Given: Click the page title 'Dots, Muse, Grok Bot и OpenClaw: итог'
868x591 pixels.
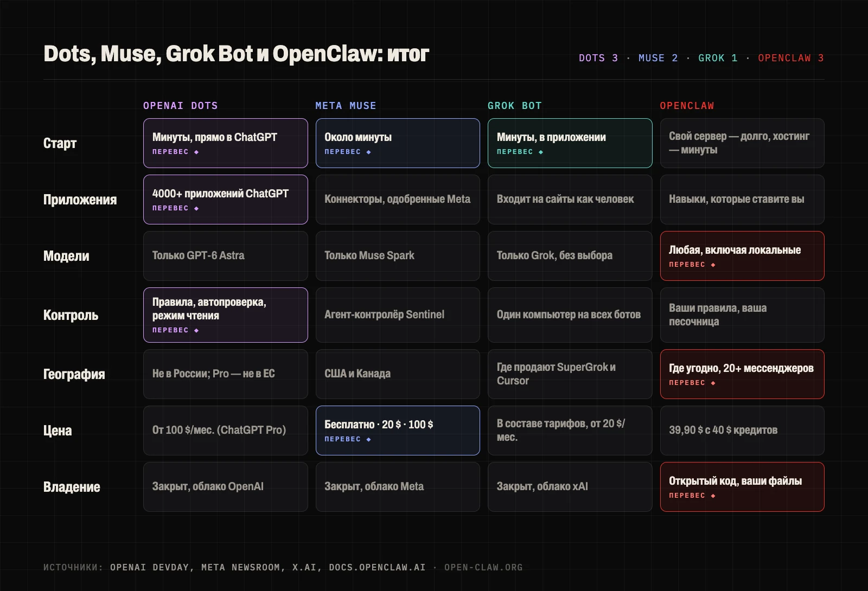Looking at the screenshot, I should (236, 54).
